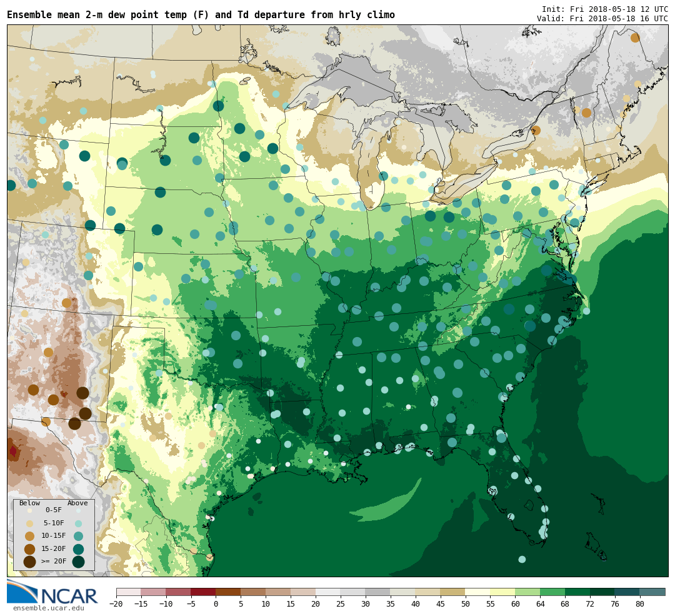Click the 45 to 50 tan swatch
Screen dimensions: 675x616
[453, 592]
